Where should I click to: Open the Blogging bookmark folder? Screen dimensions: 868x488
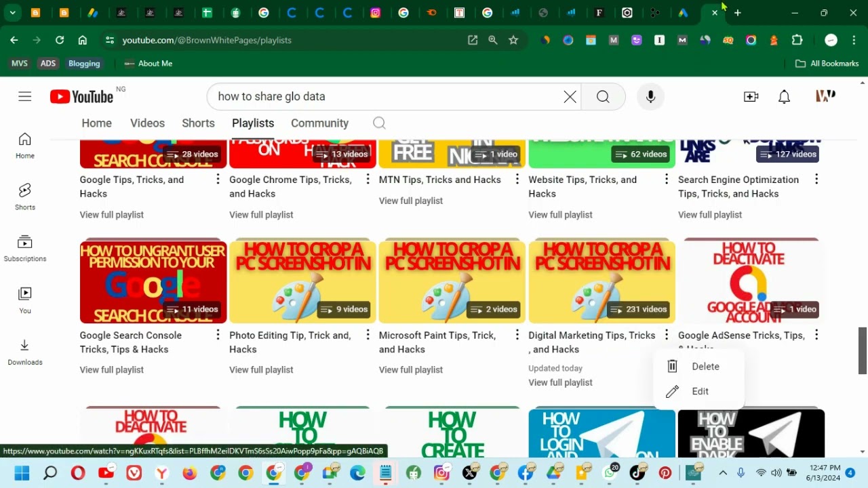[84, 63]
